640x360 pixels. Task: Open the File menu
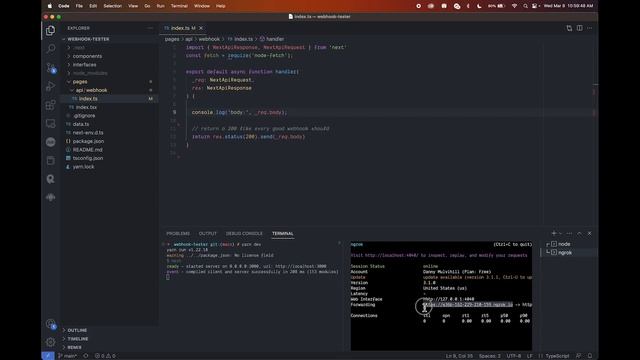click(79, 6)
